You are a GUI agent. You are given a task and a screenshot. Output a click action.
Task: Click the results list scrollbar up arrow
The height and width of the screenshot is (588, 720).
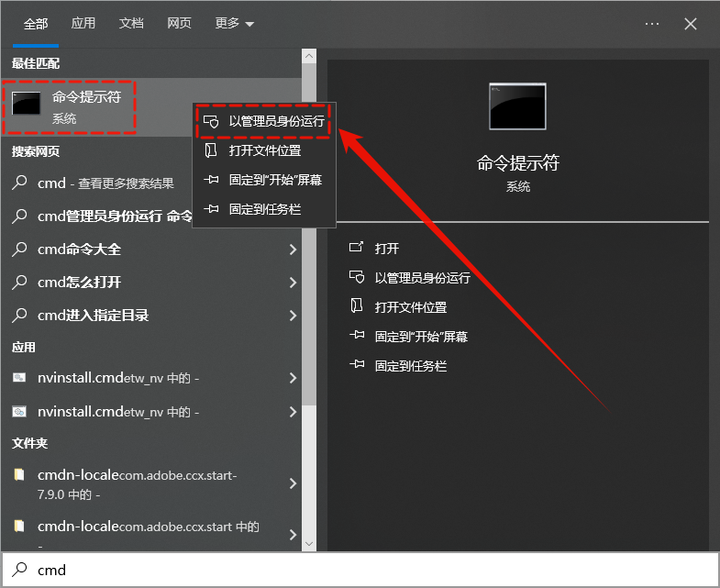point(309,56)
